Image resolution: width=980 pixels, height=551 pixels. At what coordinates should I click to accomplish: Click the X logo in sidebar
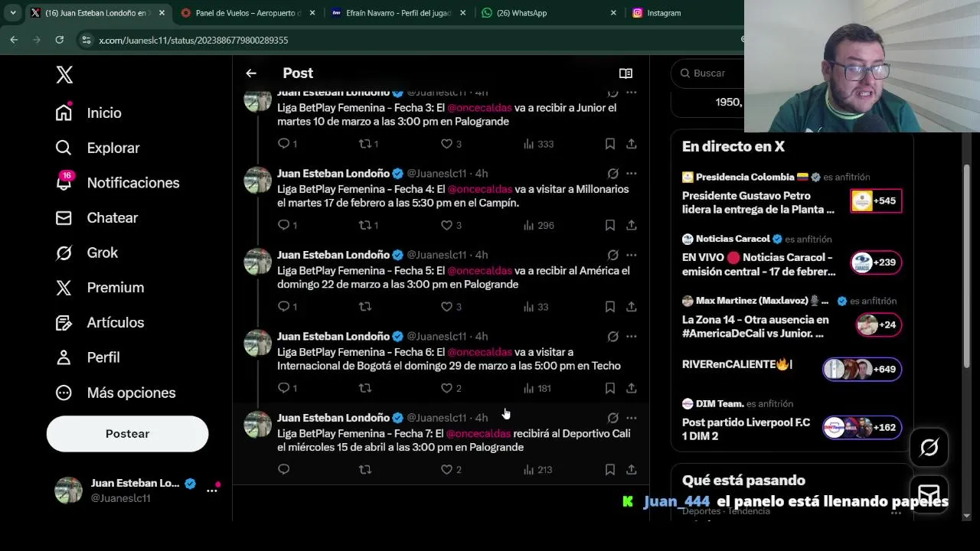(x=64, y=74)
